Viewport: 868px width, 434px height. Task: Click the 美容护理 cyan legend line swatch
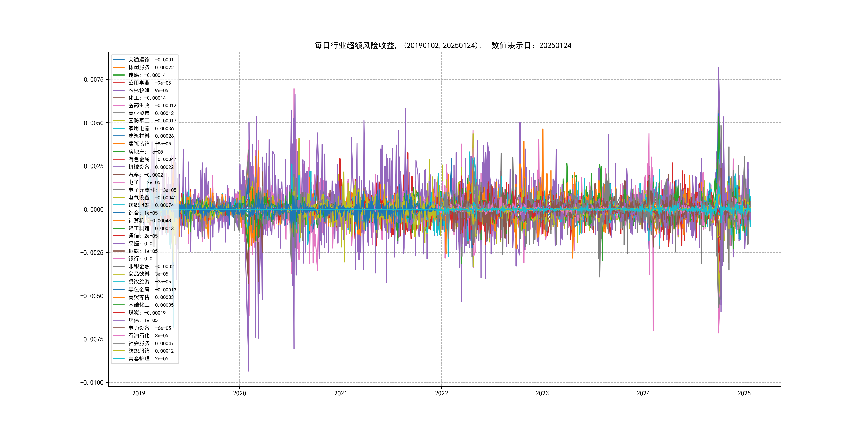click(119, 358)
